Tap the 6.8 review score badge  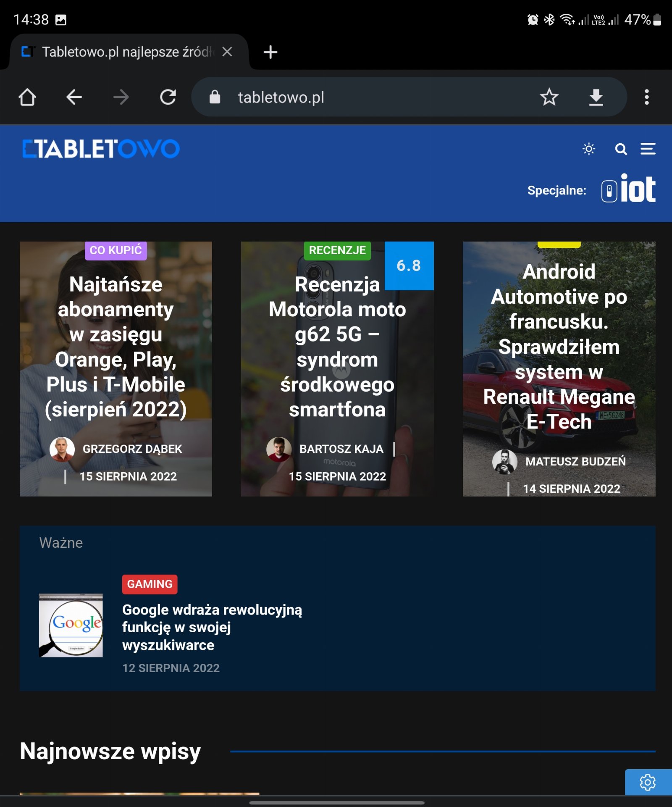pos(409,265)
